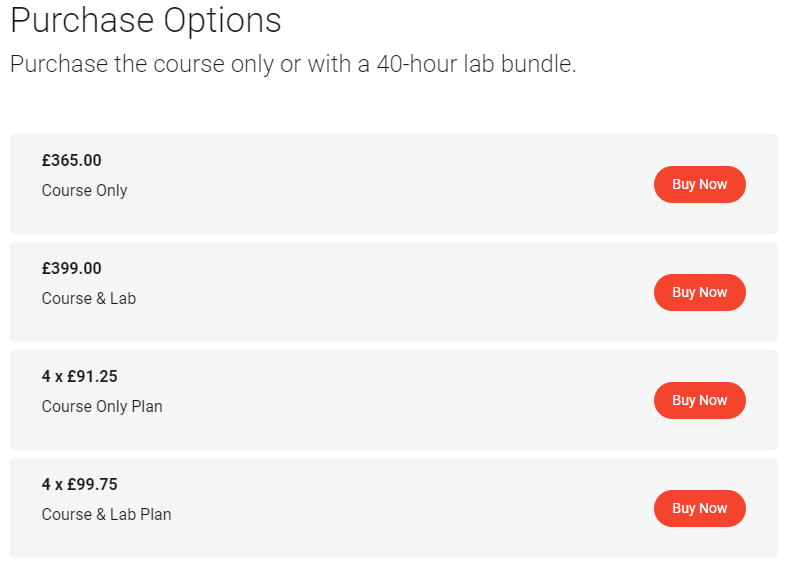Image resolution: width=791 pixels, height=565 pixels.
Task: Click empty middle of the 4 x £99.75 card
Action: [390, 508]
